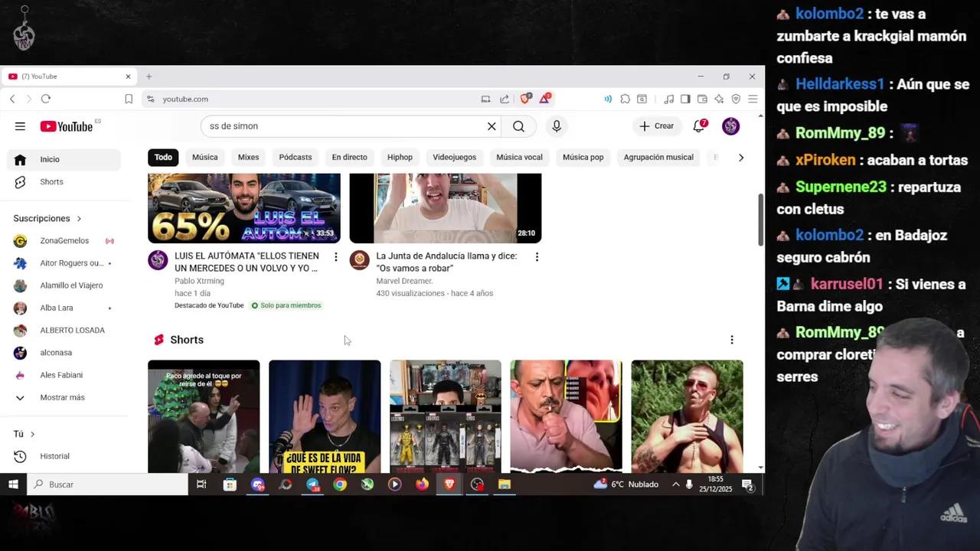Select the Shorts section in YouTube sidebar

51,181
